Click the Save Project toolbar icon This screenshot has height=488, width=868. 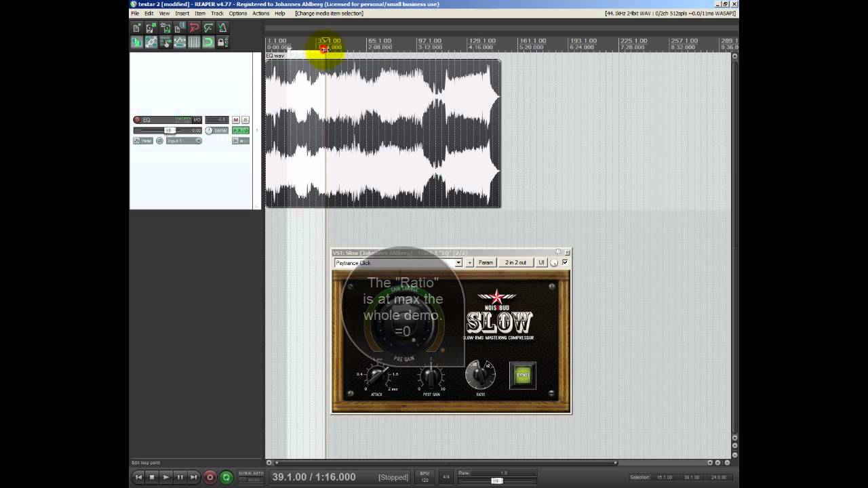[165, 28]
